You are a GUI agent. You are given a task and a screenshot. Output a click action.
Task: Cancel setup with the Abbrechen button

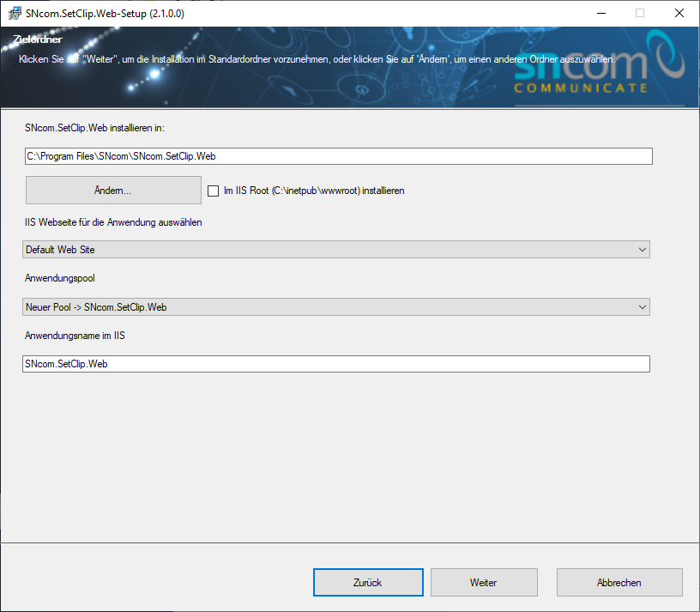(619, 582)
